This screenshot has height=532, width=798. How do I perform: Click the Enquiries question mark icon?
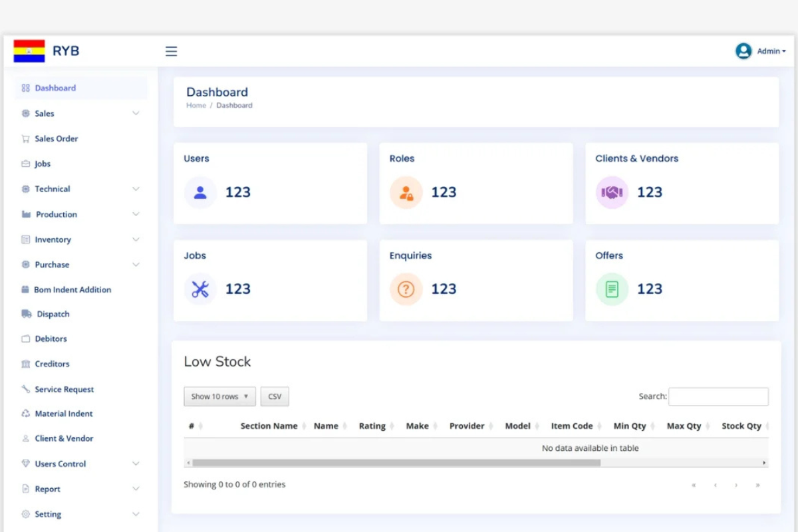pos(406,289)
